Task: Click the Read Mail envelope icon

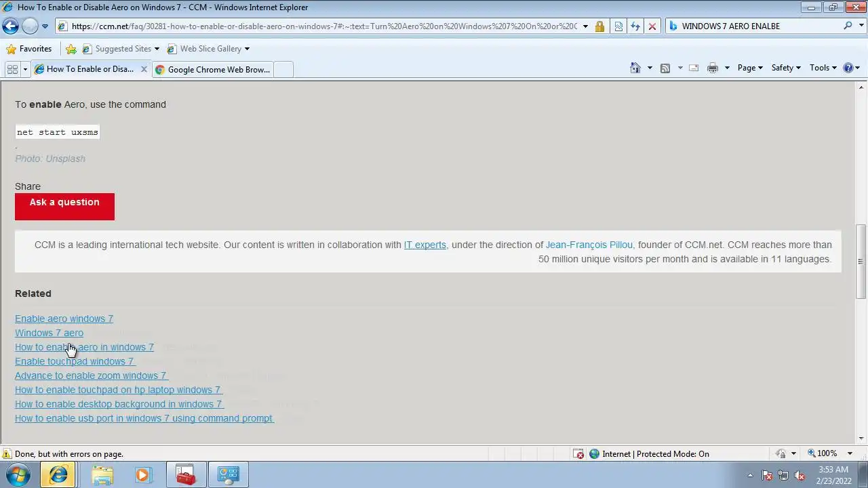Action: coord(694,68)
